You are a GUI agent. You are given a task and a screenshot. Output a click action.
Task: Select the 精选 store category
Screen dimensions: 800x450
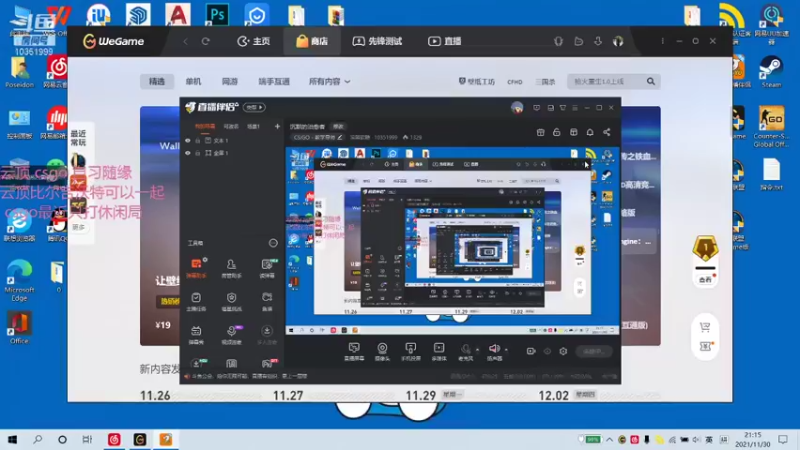[x=157, y=82]
